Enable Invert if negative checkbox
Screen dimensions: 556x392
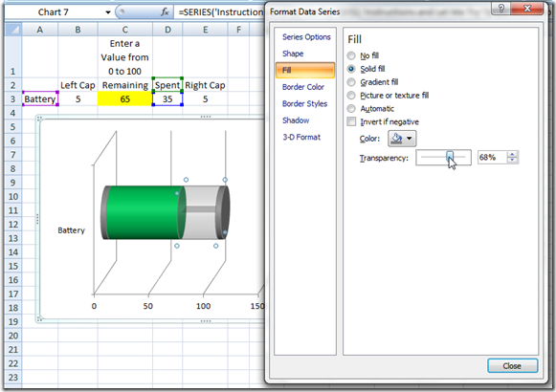(x=351, y=121)
